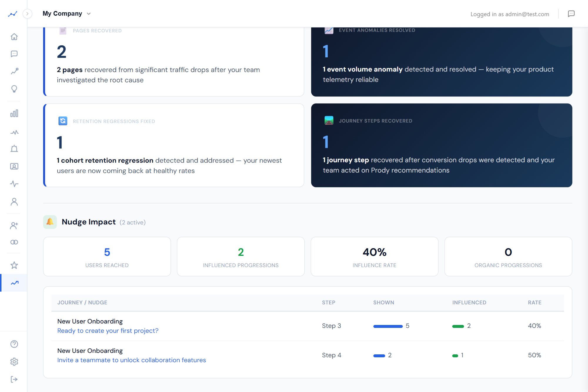
Task: Open the settings gear icon
Action: click(14, 362)
